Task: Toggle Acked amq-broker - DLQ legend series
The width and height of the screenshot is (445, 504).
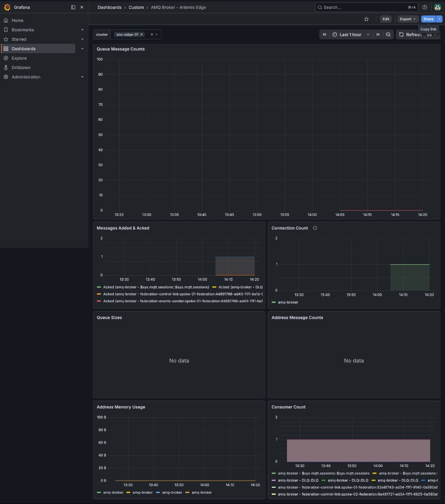Action: (241, 287)
